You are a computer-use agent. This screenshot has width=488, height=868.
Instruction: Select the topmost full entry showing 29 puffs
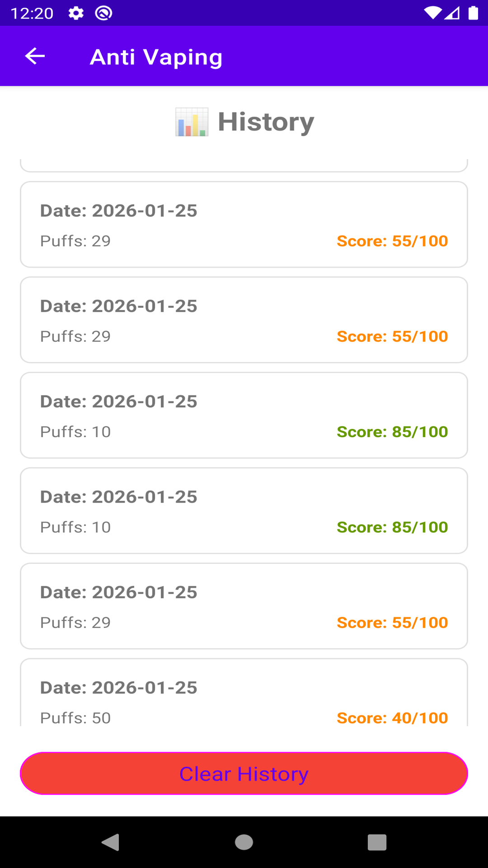tap(244, 225)
